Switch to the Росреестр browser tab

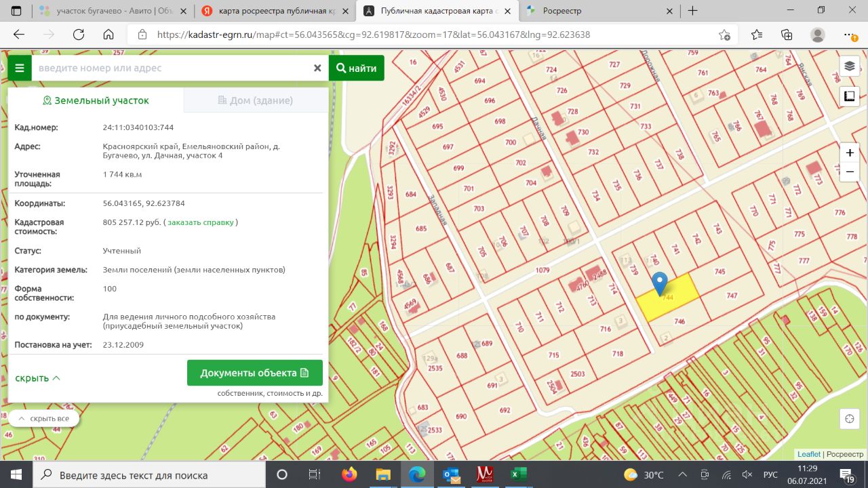click(x=599, y=11)
